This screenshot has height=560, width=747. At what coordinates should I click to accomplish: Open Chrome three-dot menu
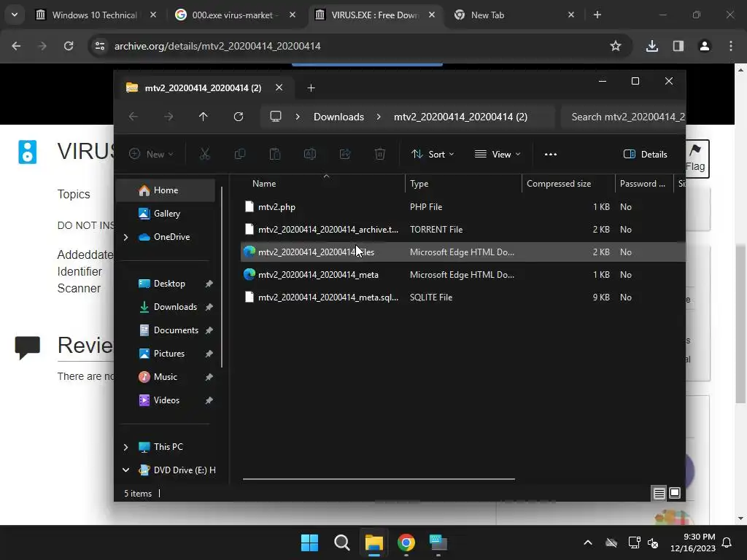click(x=731, y=46)
